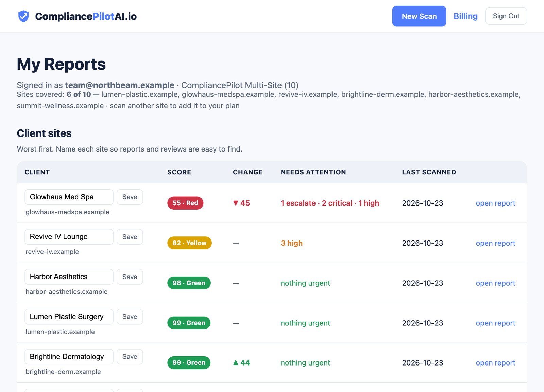This screenshot has height=392, width=544.
Task: Save the Lumen Plastic Surgery client name
Action: click(130, 317)
